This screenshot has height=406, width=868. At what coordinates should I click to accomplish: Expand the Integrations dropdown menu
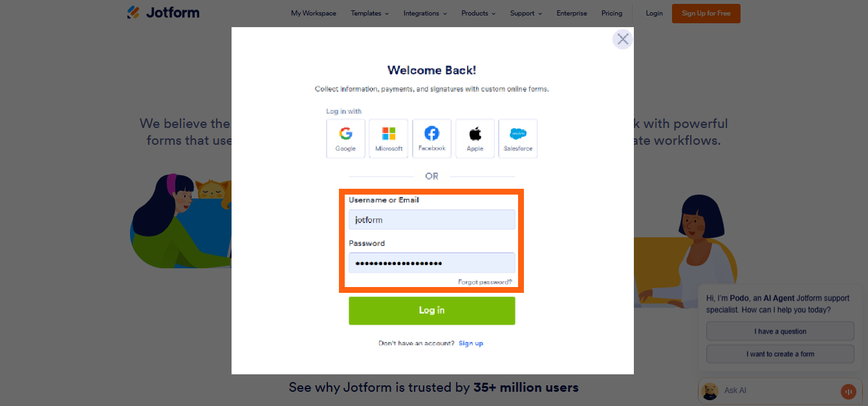point(425,13)
